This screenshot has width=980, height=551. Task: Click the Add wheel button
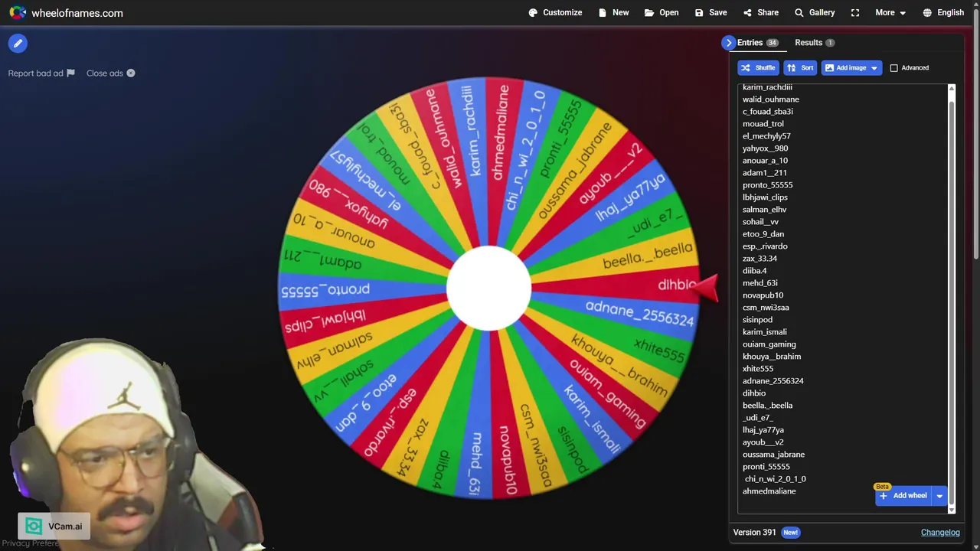click(903, 496)
